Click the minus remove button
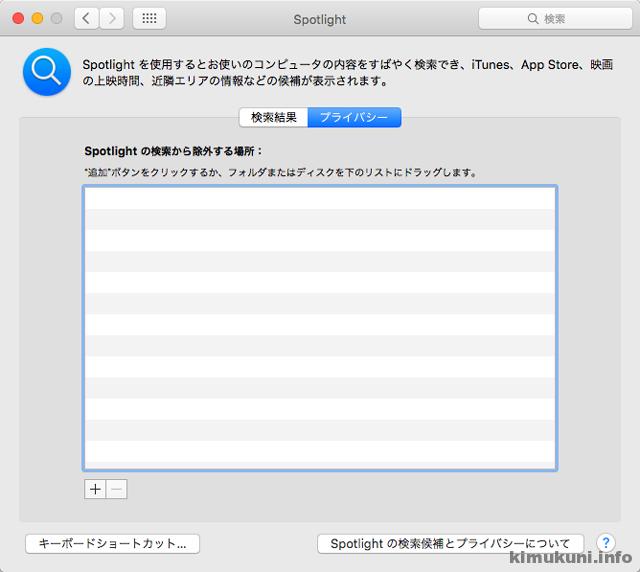The image size is (640, 572). 117,489
